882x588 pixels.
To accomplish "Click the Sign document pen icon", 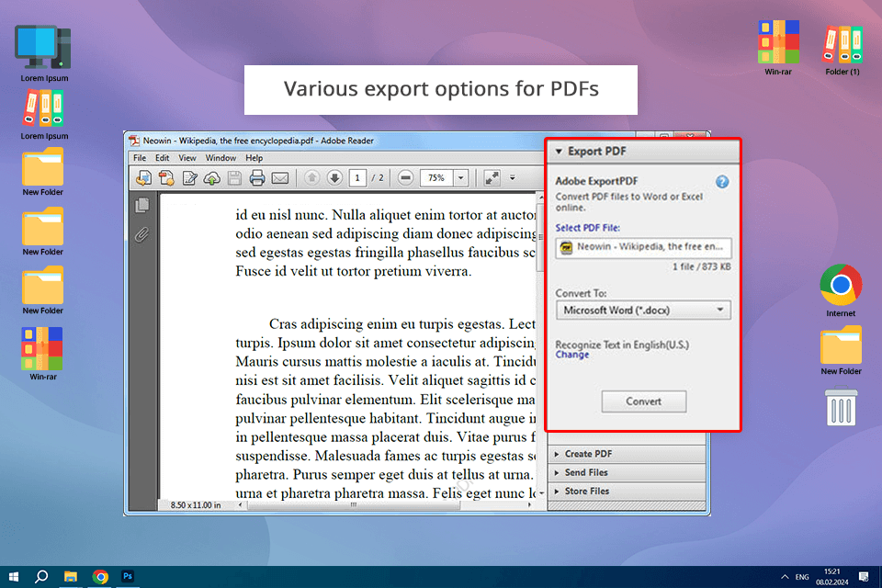I will [189, 178].
